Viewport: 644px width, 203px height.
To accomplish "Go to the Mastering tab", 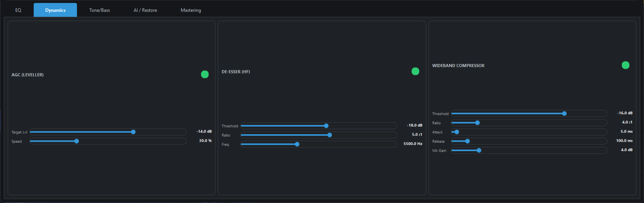I will [191, 10].
